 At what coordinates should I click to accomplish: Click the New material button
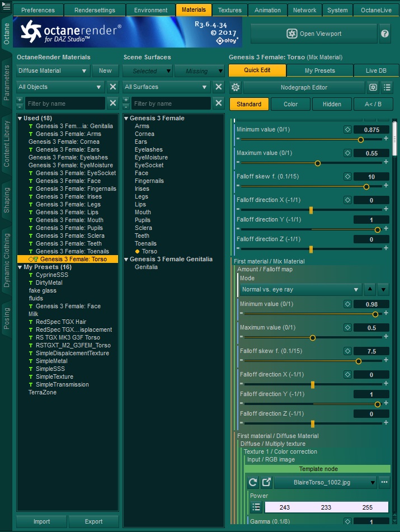point(105,70)
